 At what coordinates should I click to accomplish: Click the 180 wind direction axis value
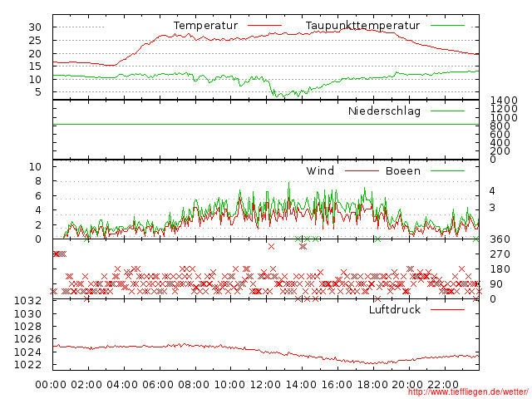coord(500,269)
